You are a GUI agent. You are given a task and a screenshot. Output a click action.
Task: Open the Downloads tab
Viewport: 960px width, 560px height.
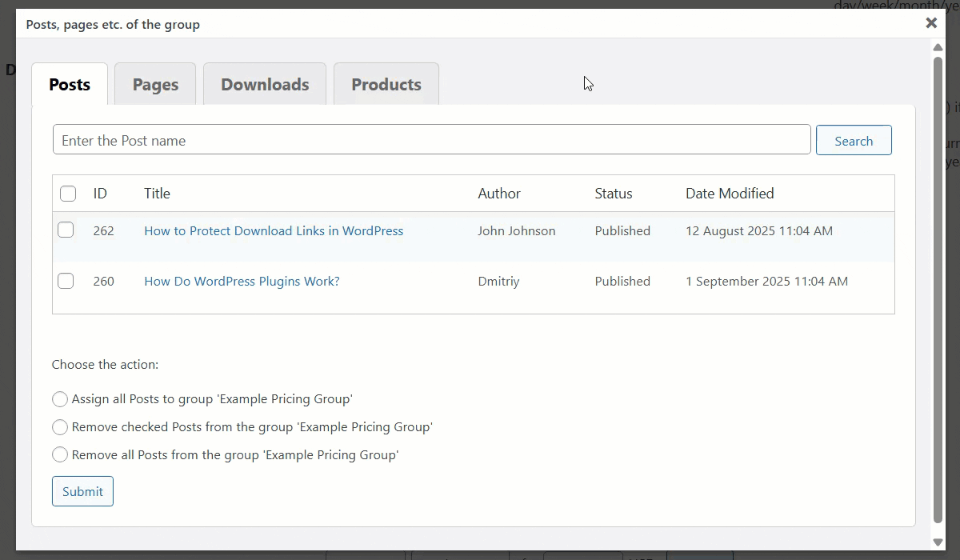point(264,83)
